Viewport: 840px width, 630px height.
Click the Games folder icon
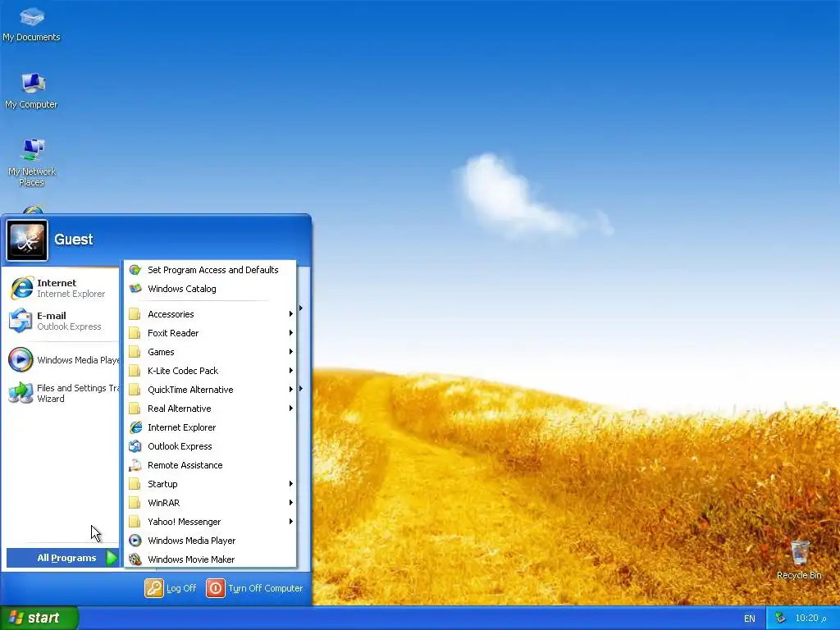coord(135,352)
